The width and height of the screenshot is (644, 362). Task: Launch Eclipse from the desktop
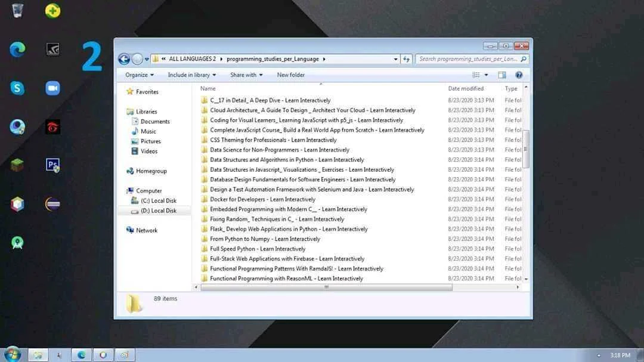[x=52, y=204]
